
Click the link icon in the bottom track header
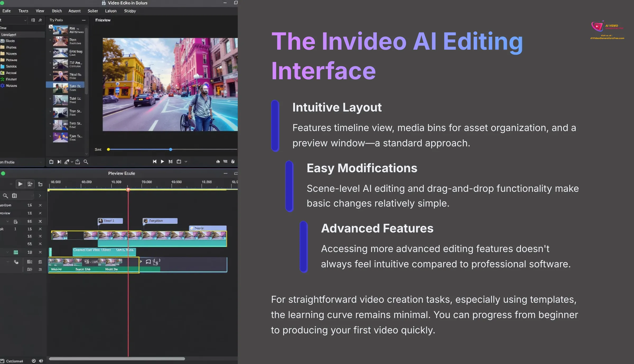(16, 262)
